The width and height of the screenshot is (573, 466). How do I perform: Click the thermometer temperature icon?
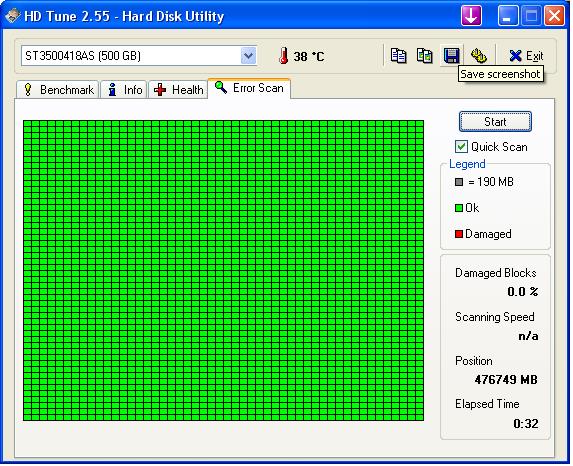pos(283,56)
